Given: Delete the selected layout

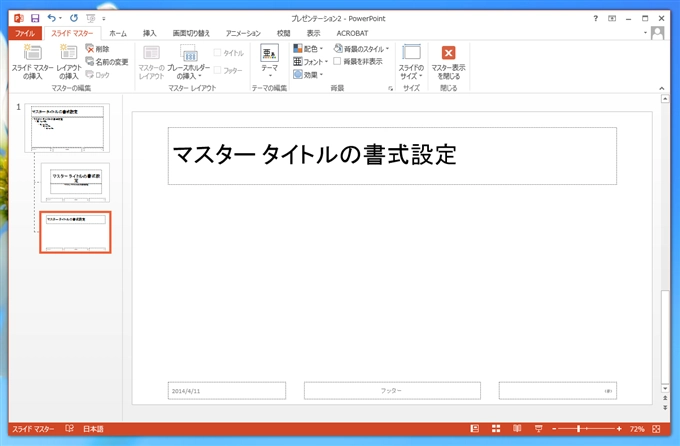Looking at the screenshot, I should tap(97, 49).
